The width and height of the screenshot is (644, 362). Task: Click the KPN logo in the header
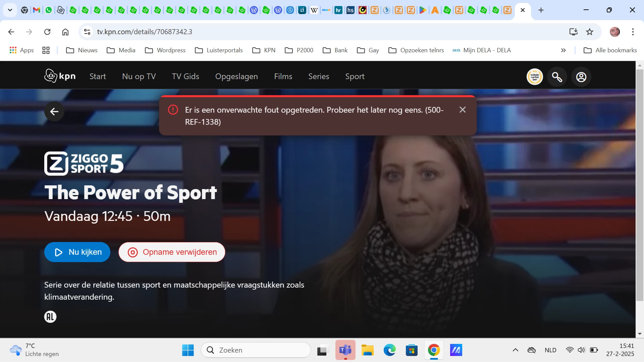coord(60,76)
